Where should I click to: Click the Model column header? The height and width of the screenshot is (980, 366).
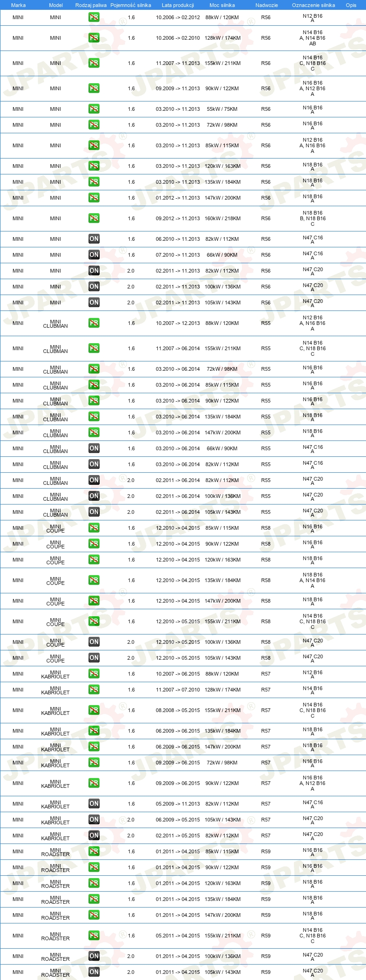click(56, 5)
